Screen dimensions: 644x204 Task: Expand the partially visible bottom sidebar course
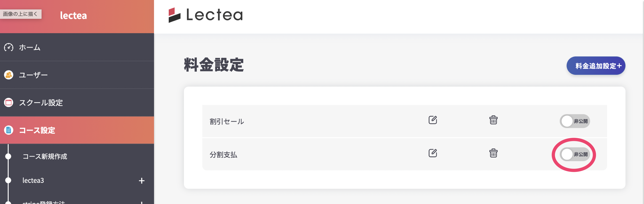click(x=142, y=202)
